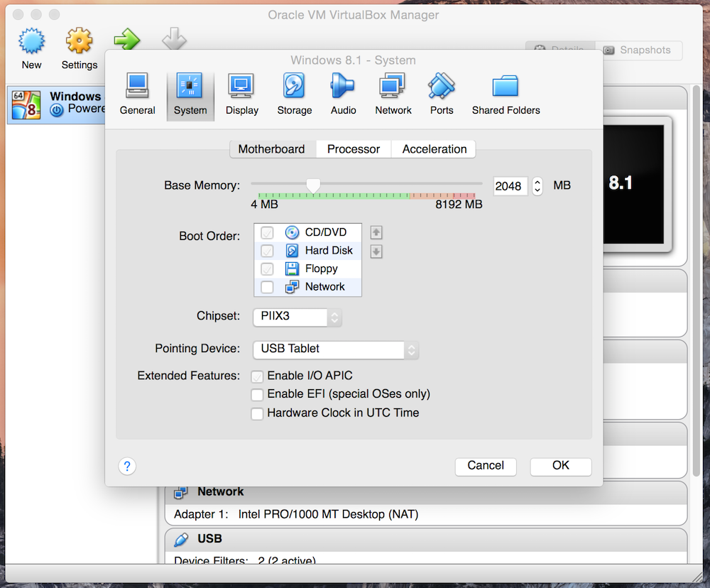Open Settings gear icon in main toolbar
Viewport: 710px width, 588px height.
80,41
